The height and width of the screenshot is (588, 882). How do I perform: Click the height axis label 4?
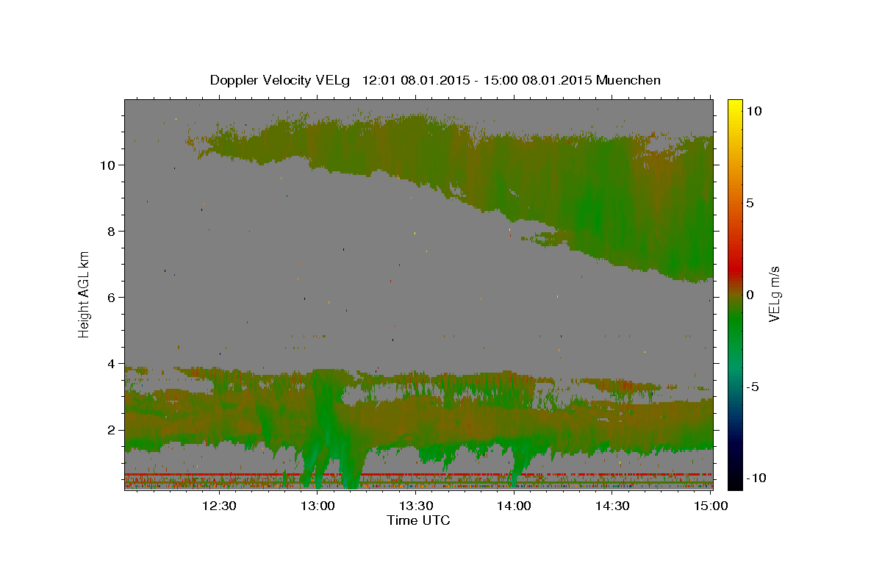click(x=111, y=364)
